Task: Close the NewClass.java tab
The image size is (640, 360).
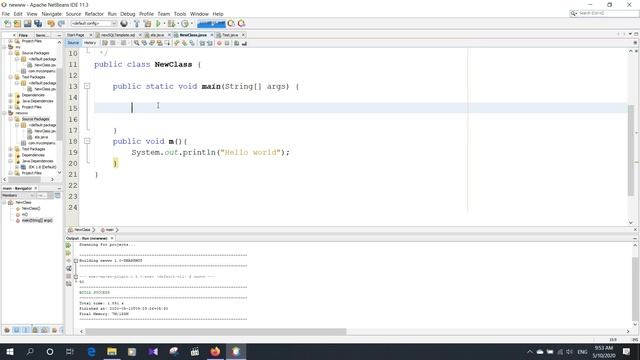Action: pyautogui.click(x=211, y=35)
